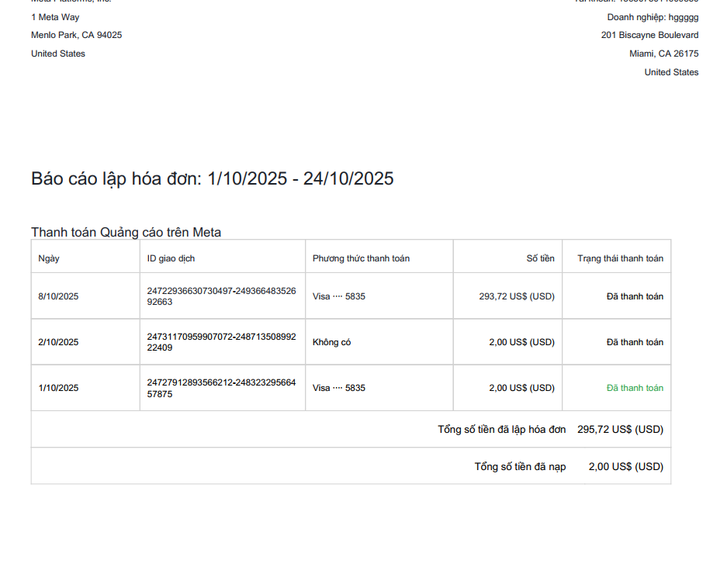Viewport: 727px width, 588px height.
Task: Select the funded total 2,00 US$ (USD)
Action: (x=626, y=466)
